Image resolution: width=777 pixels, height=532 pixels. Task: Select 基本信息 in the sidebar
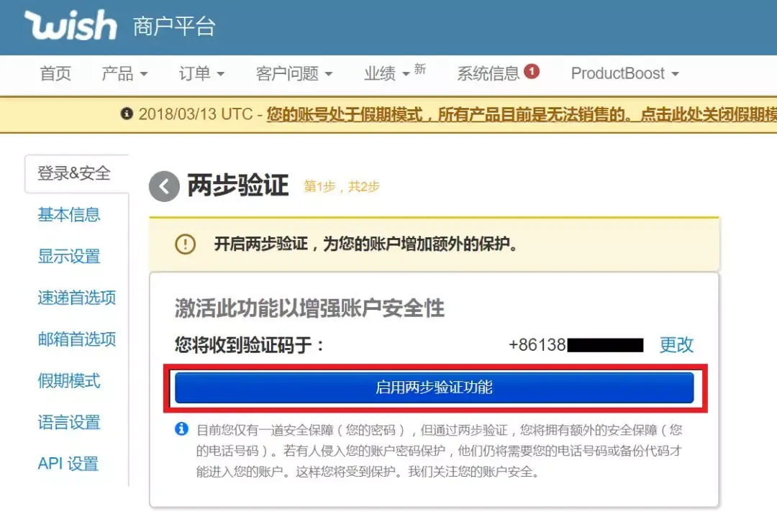coord(69,214)
